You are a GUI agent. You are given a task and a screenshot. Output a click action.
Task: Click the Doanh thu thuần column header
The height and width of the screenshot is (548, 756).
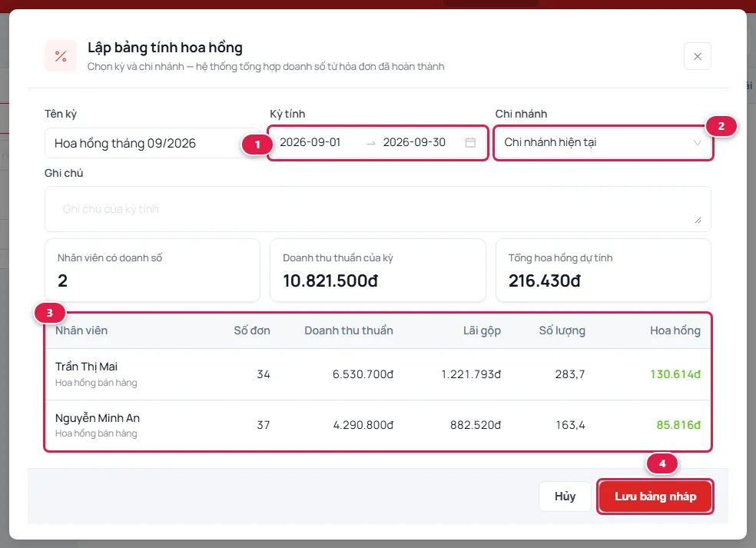pos(349,330)
